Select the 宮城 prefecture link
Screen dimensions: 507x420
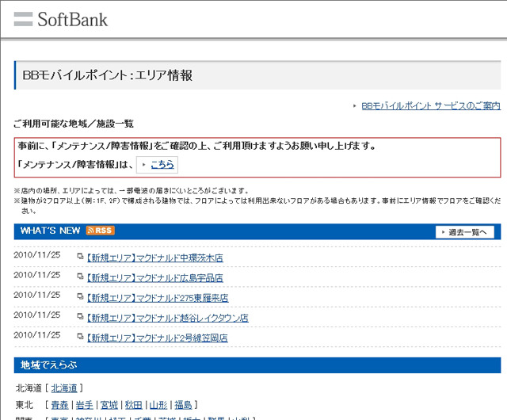click(109, 405)
